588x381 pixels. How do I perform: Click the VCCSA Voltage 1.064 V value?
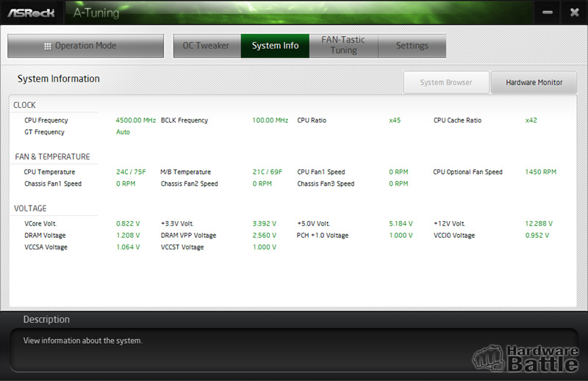pyautogui.click(x=128, y=247)
